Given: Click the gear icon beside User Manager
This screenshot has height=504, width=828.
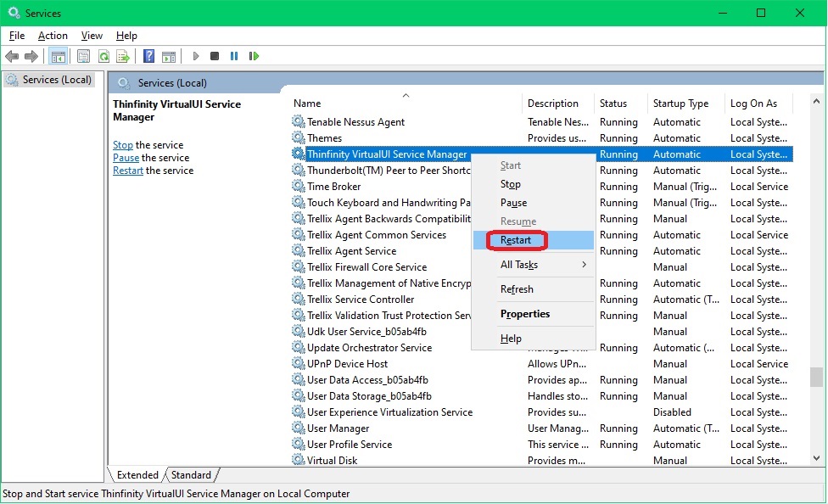Looking at the screenshot, I should click(299, 428).
